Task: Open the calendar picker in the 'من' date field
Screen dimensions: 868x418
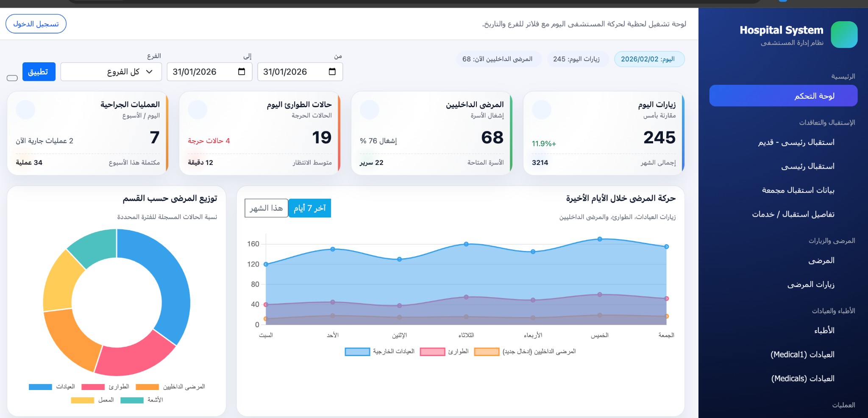Action: (332, 72)
